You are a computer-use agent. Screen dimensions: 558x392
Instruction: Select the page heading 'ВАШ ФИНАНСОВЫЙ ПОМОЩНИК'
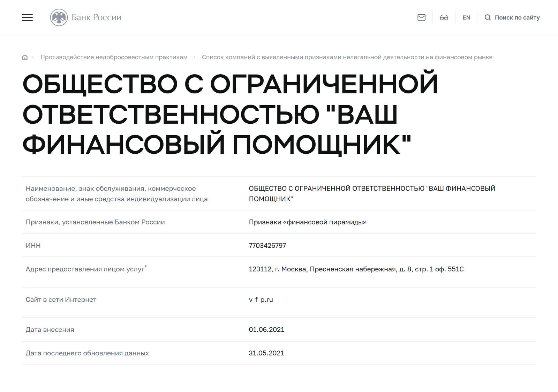(217, 129)
